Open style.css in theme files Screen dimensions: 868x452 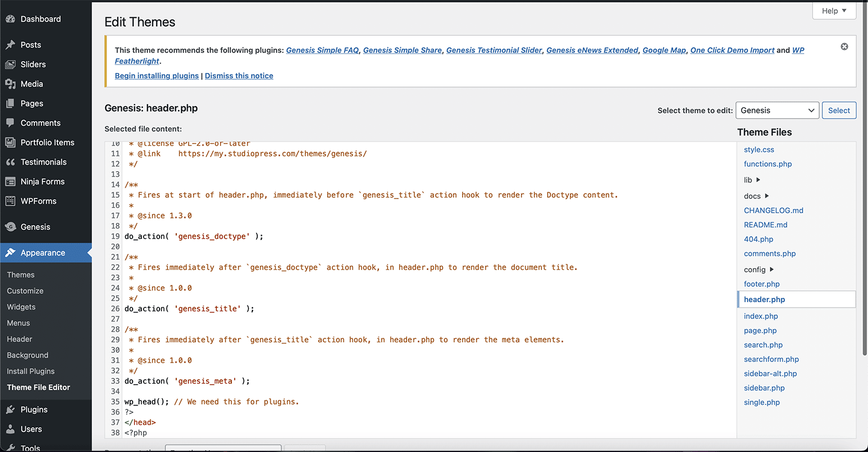(x=759, y=149)
